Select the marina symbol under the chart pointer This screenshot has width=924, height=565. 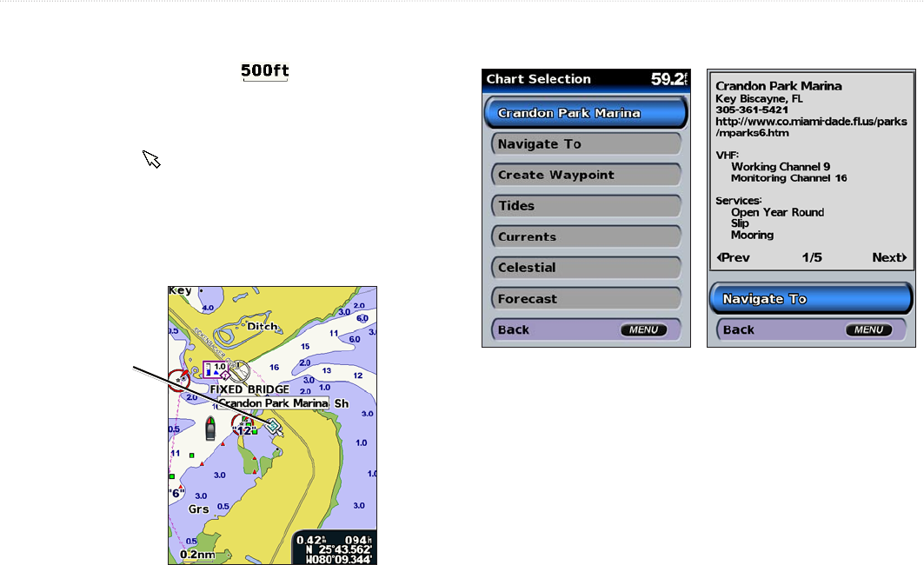[272, 425]
